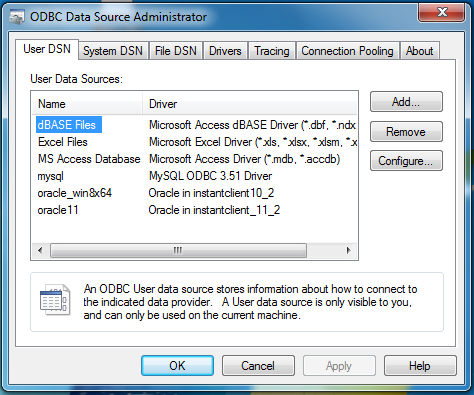Screen dimensions: 474x395
Task: Select the MS Access Database entry
Action: point(89,159)
